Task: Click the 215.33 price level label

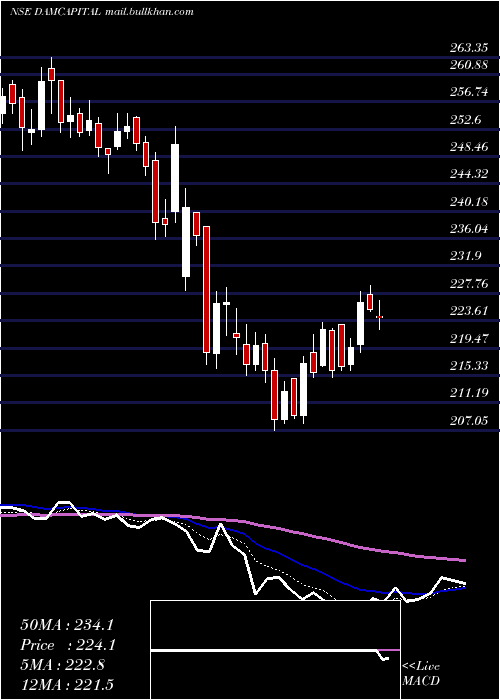Action: [468, 366]
